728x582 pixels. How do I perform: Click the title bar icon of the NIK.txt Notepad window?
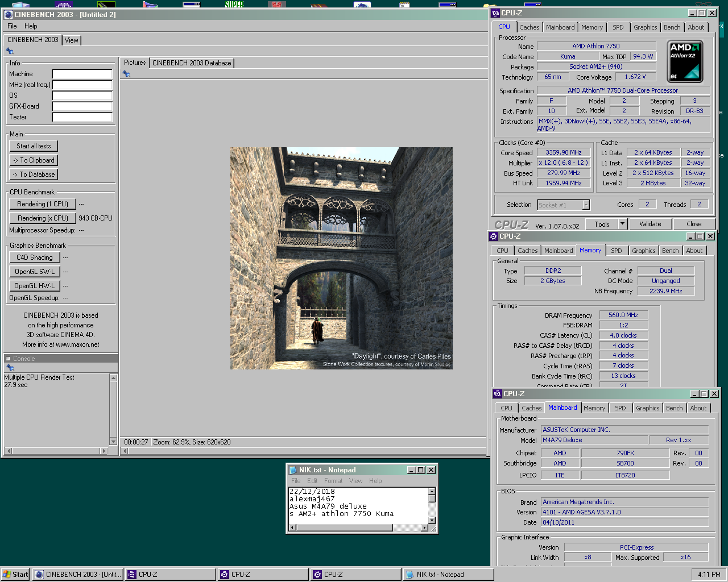293,470
